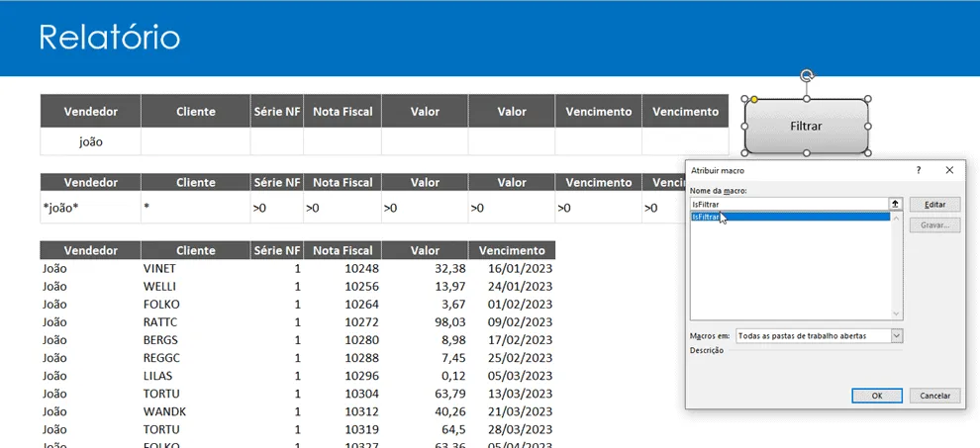Select the invoice number 10256 cell

(343, 287)
